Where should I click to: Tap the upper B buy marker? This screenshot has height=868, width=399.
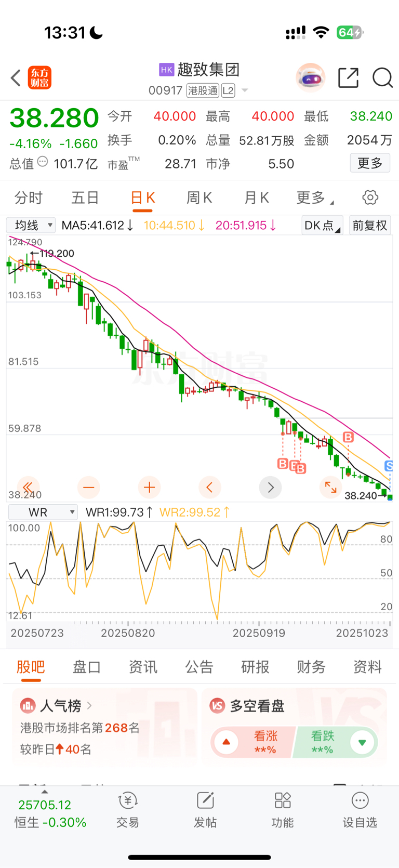(x=348, y=437)
